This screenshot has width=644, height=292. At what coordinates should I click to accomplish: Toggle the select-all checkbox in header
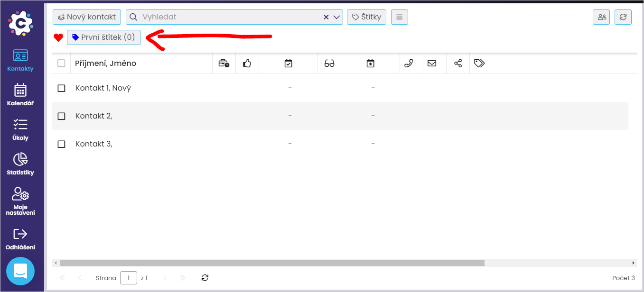click(61, 63)
